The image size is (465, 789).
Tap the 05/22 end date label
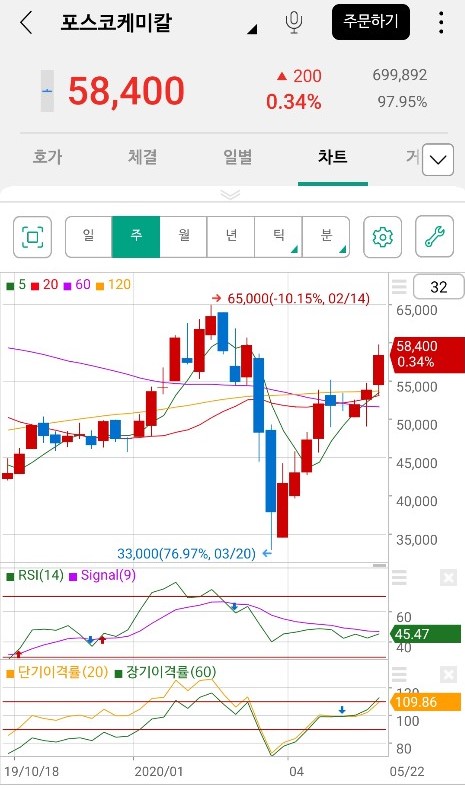pos(408,772)
